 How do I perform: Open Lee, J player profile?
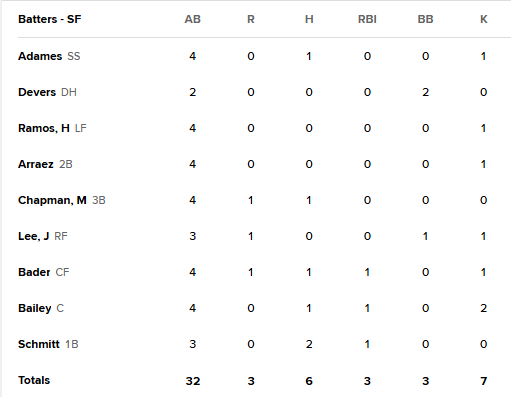(x=33, y=236)
